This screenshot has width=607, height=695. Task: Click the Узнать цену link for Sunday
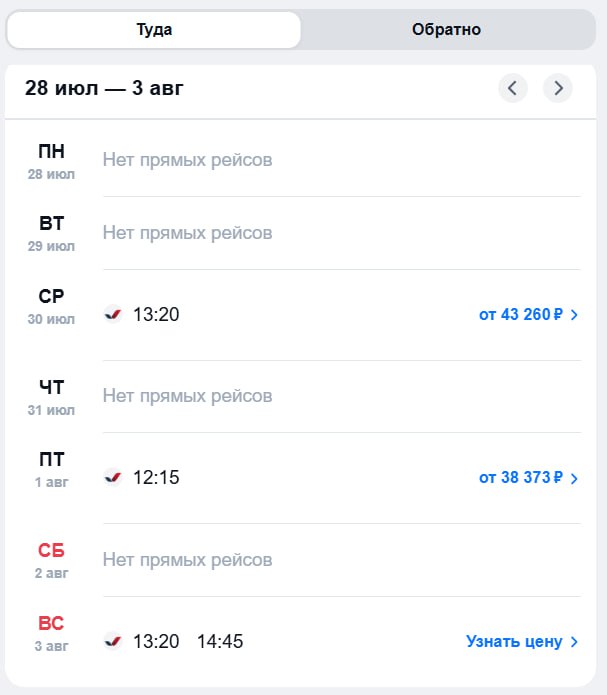pyautogui.click(x=514, y=641)
